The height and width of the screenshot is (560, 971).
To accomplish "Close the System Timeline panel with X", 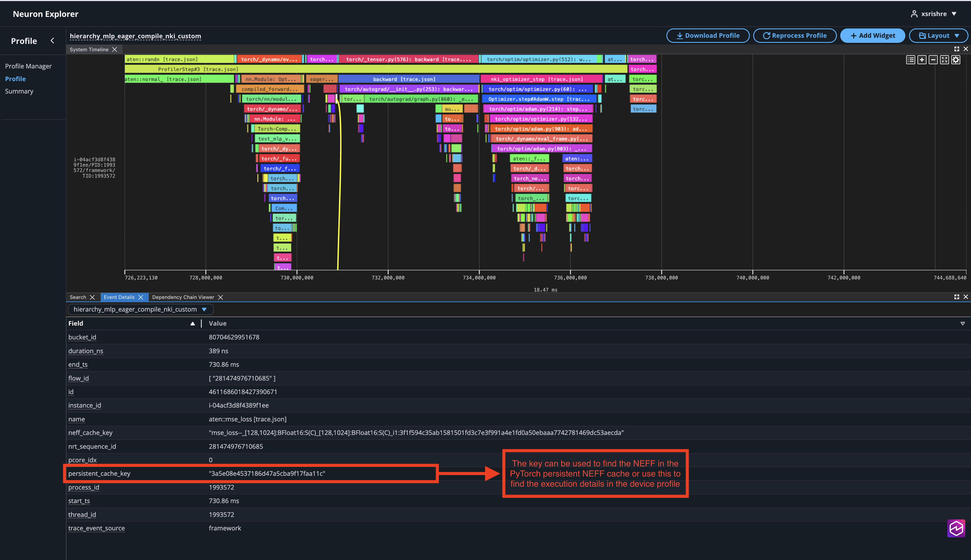I will pyautogui.click(x=966, y=49).
